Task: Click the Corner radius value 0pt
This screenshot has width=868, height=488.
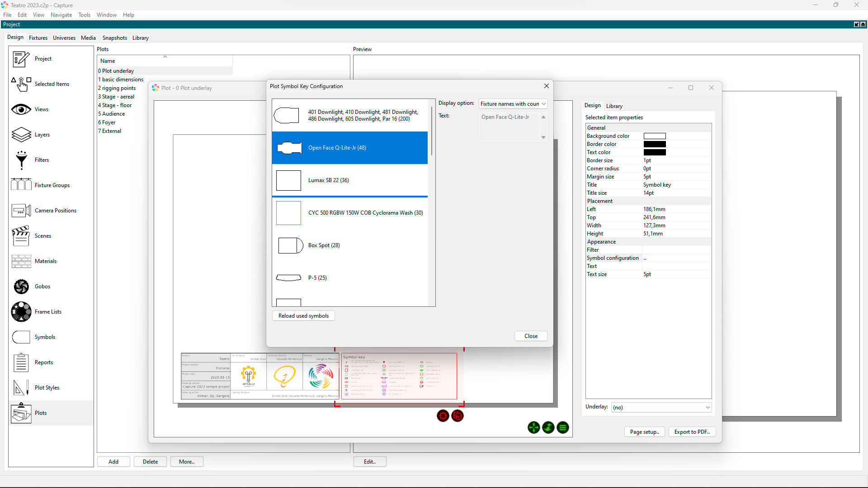Action: pyautogui.click(x=647, y=169)
